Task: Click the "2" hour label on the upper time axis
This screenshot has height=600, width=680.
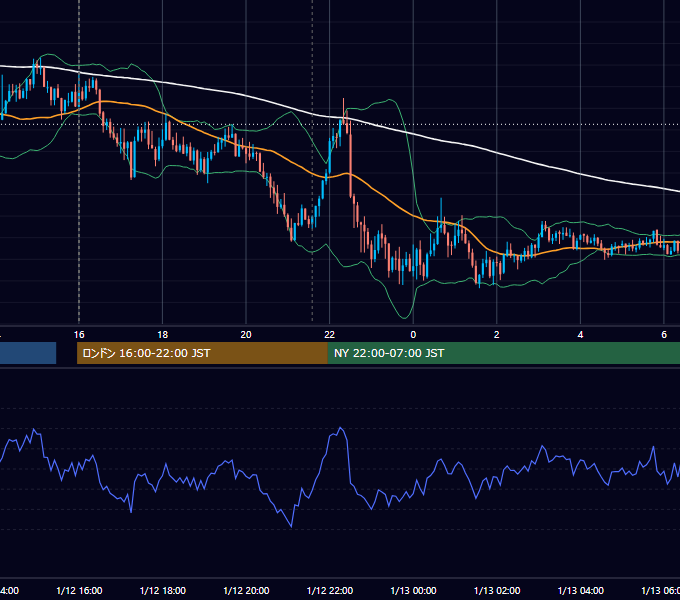Action: [x=497, y=335]
